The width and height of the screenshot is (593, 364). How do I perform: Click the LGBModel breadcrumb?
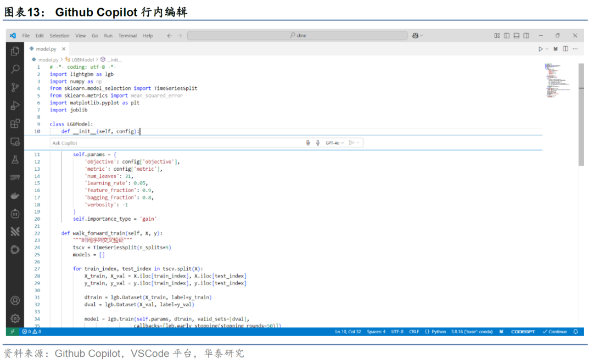click(x=82, y=59)
